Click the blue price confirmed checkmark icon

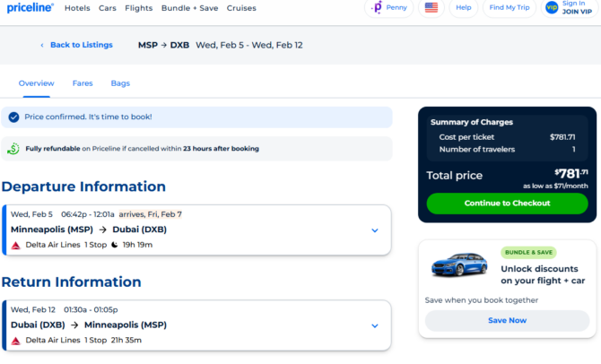coord(13,117)
